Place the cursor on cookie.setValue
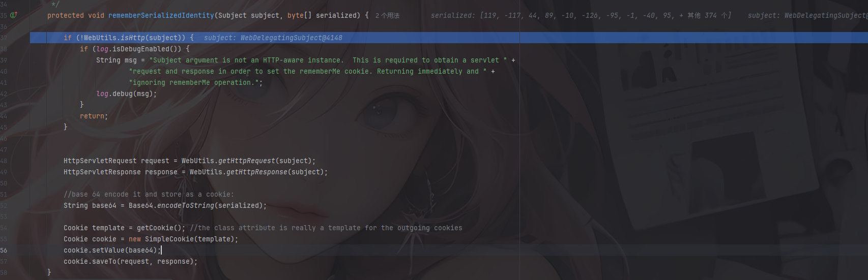Image resolution: width=868 pixels, height=280 pixels. 108,251
